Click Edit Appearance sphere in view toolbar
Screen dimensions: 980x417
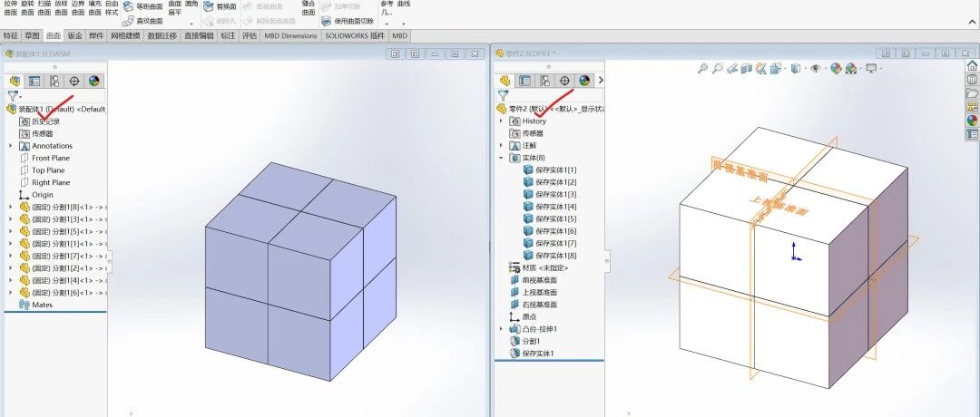coord(836,69)
